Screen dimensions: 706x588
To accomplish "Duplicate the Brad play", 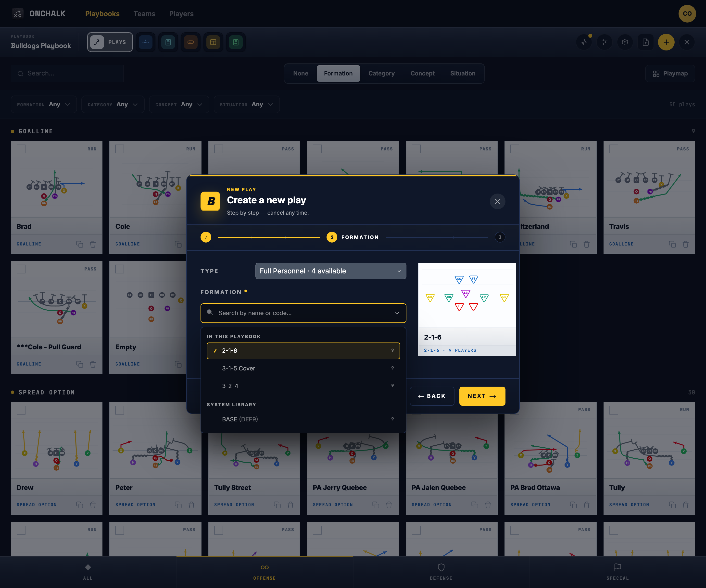I will [80, 244].
